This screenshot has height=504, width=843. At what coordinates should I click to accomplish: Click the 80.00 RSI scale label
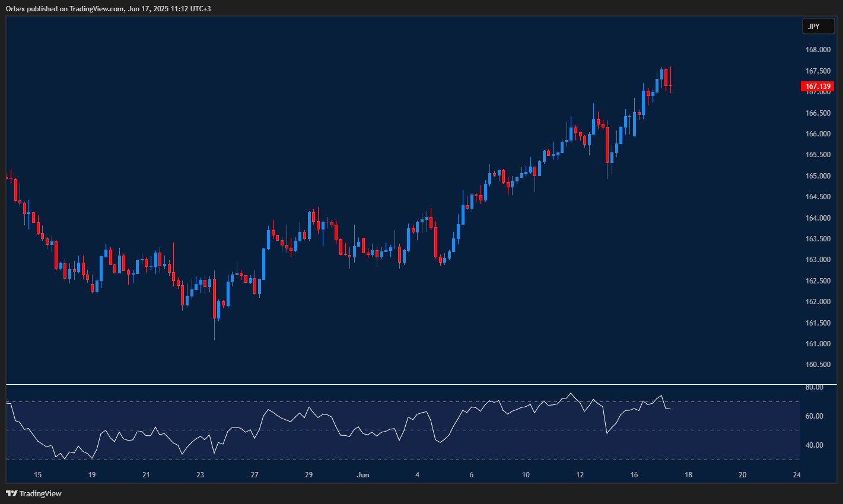815,387
